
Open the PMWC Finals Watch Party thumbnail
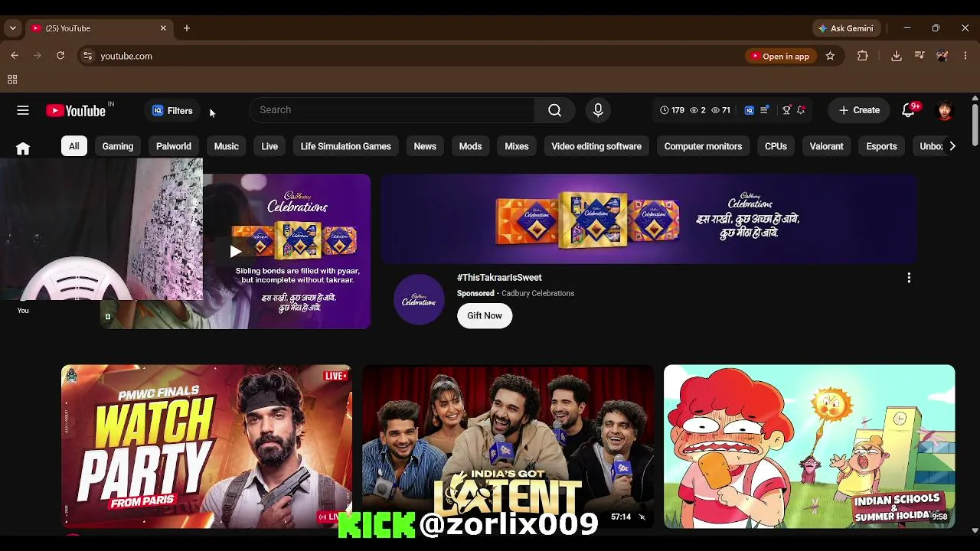tap(207, 446)
